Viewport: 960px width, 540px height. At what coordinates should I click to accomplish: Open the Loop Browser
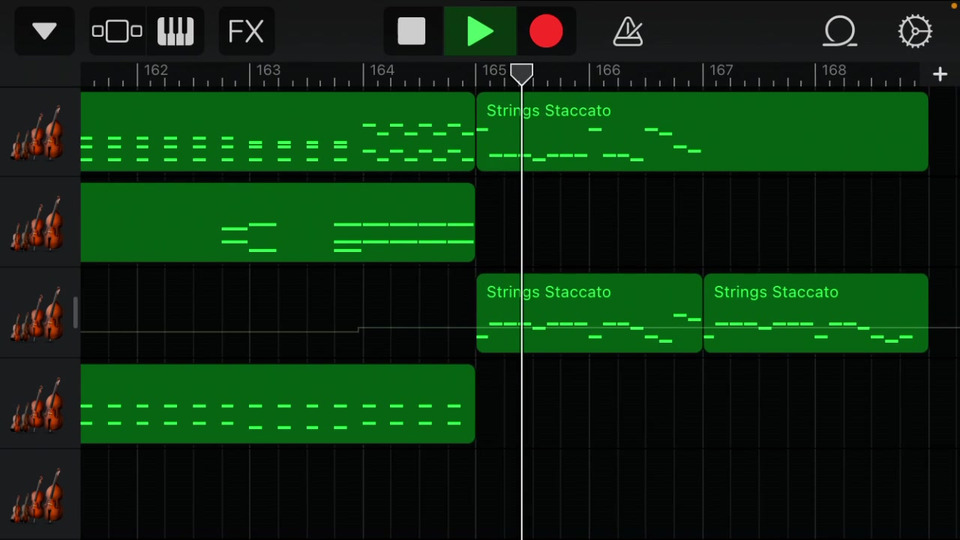point(839,31)
